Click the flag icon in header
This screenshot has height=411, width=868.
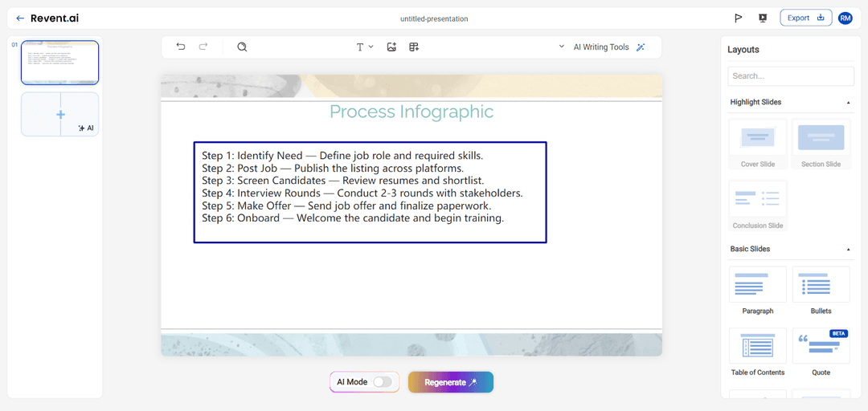(738, 18)
